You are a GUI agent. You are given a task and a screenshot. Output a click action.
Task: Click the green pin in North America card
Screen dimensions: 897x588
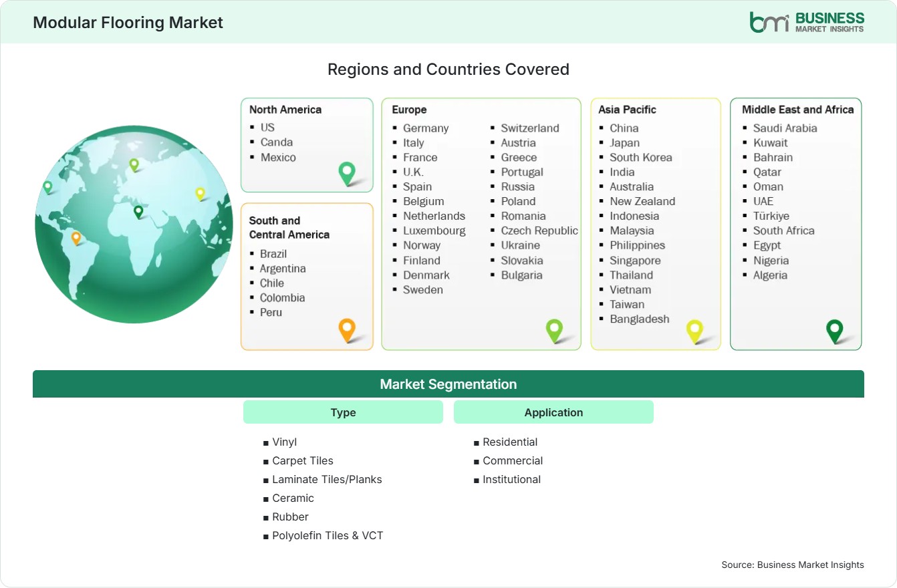(x=347, y=173)
